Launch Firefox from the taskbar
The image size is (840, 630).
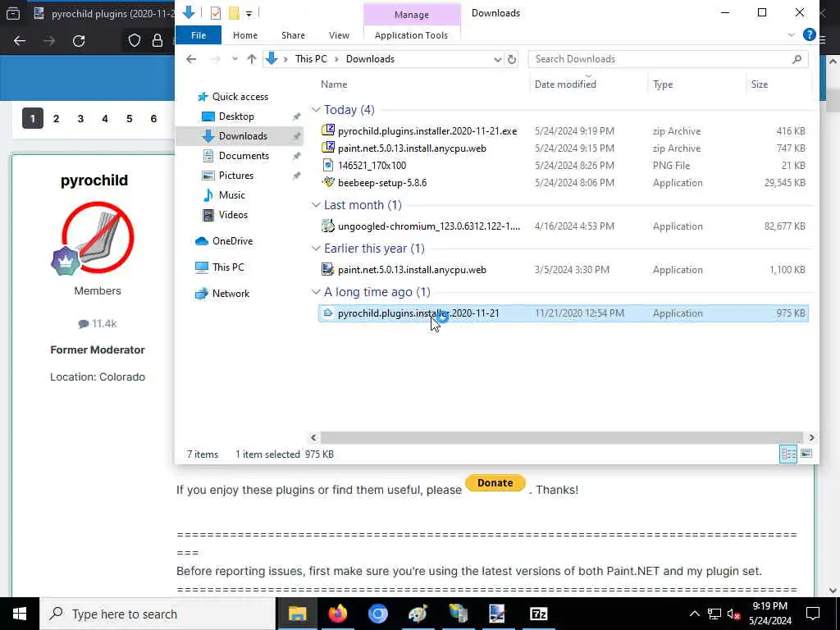337,614
